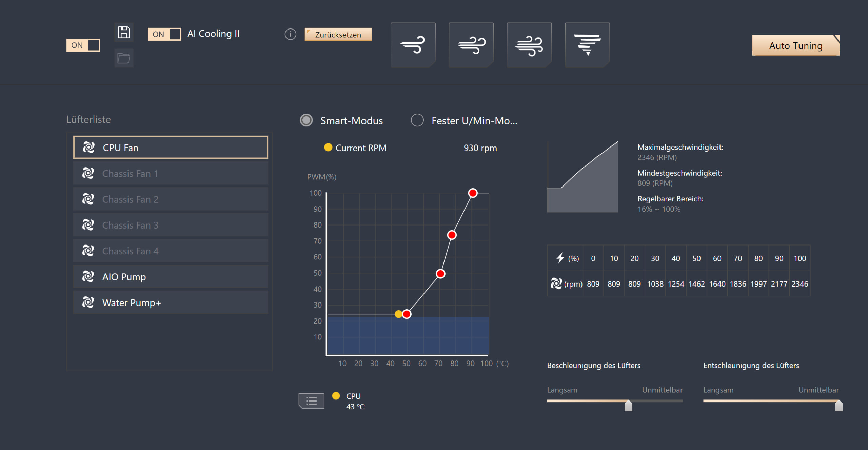
Task: Select the turbo fan preset (triple wind icon)
Action: pyautogui.click(x=529, y=45)
